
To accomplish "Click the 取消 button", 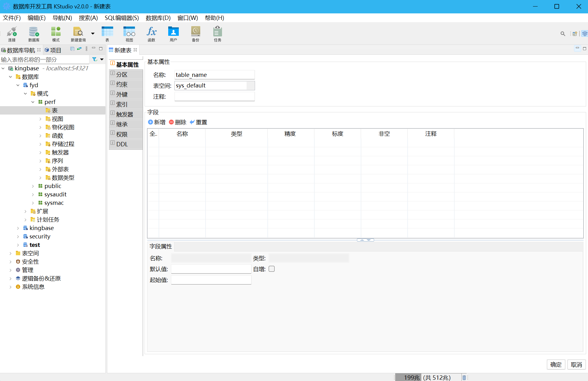I will pos(576,365).
